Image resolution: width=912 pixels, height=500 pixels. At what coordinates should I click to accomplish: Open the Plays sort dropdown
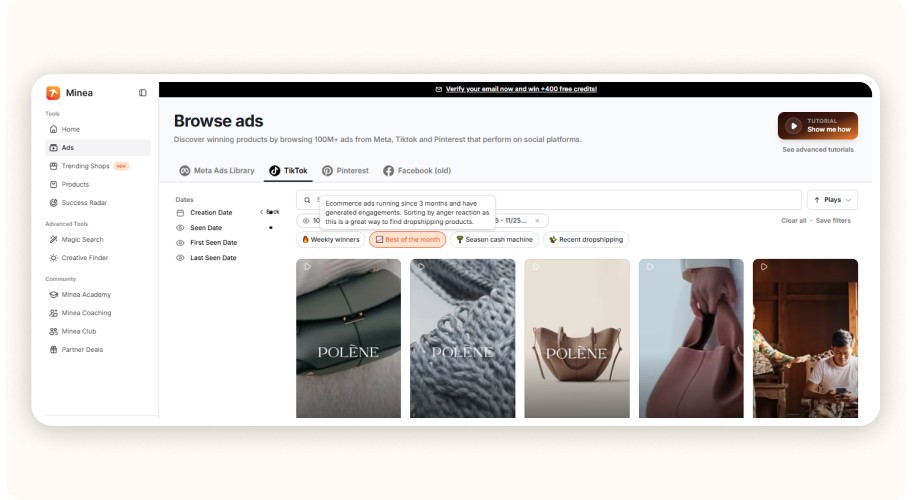[832, 200]
